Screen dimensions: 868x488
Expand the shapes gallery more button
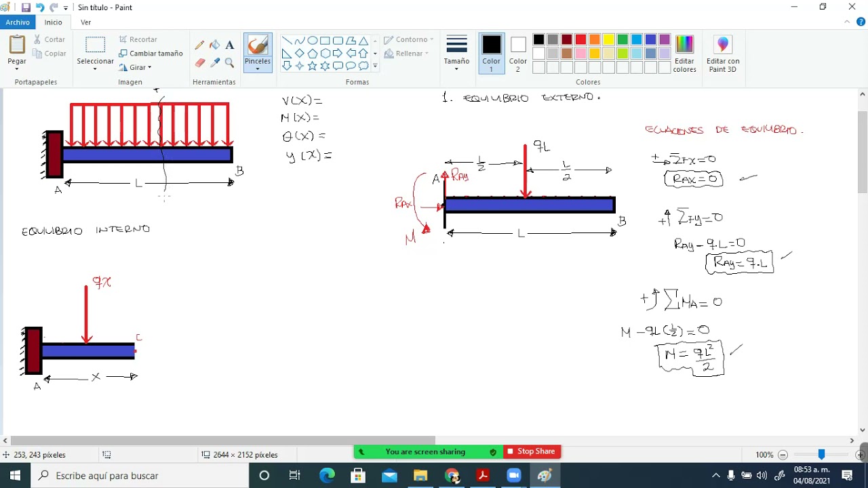(375, 66)
